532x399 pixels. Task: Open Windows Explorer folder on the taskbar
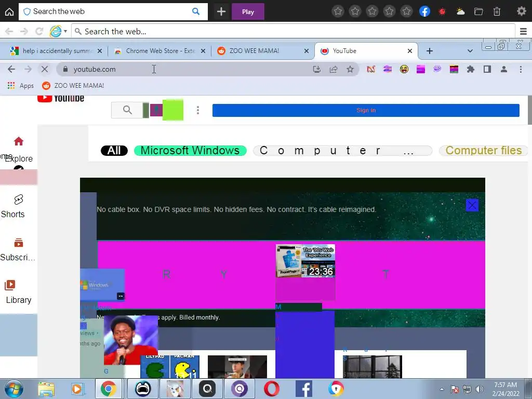click(46, 389)
